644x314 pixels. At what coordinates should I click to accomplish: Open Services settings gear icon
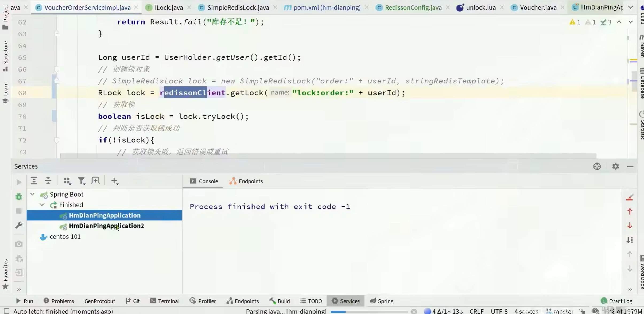[x=615, y=166]
